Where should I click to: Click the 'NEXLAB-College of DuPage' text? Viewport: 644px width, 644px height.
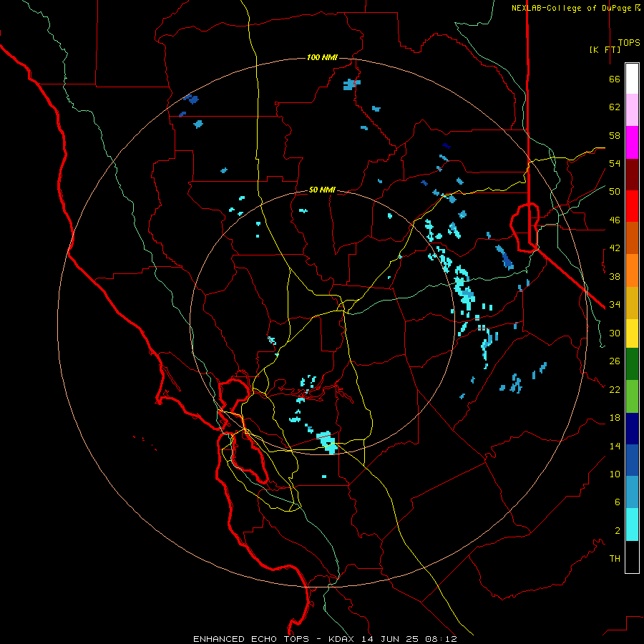pyautogui.click(x=572, y=8)
